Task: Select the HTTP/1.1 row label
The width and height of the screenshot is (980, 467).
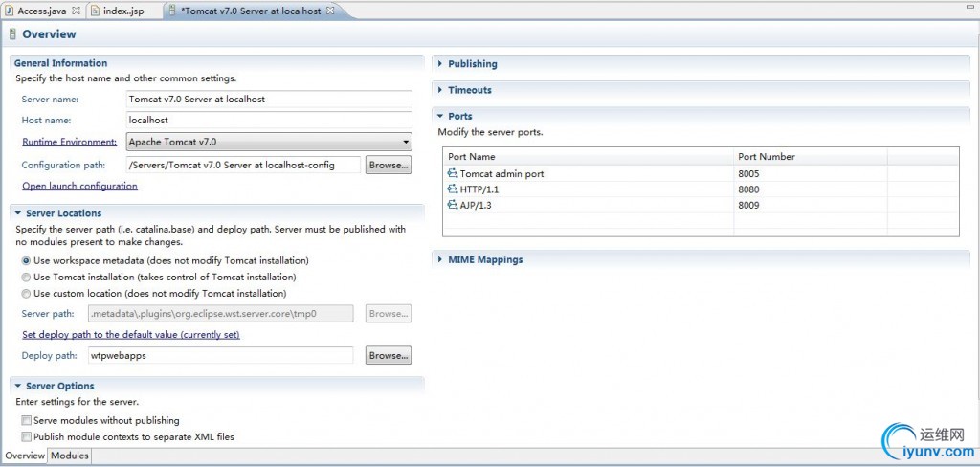Action: (479, 189)
